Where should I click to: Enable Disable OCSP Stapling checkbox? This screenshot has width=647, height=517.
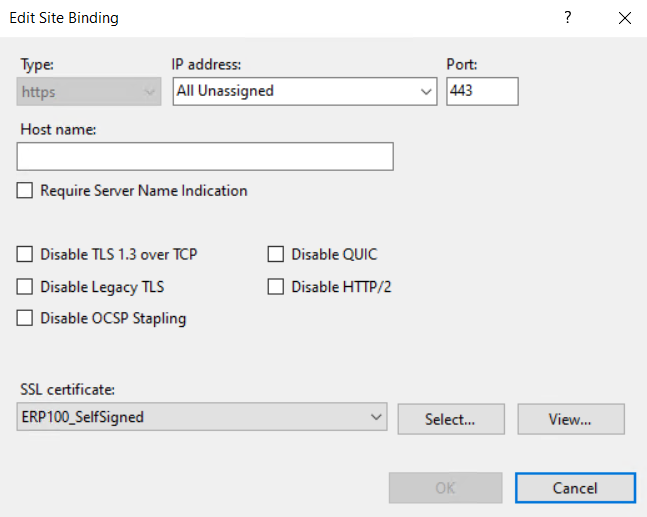tap(25, 319)
